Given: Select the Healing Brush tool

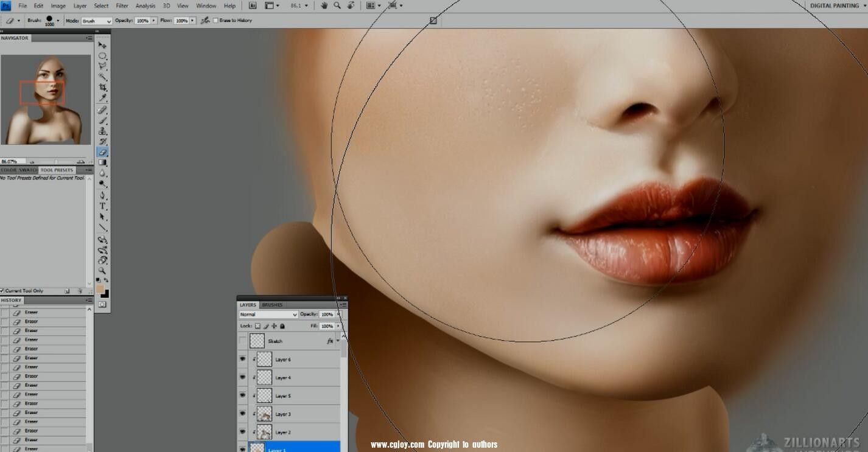Looking at the screenshot, I should click(x=102, y=110).
